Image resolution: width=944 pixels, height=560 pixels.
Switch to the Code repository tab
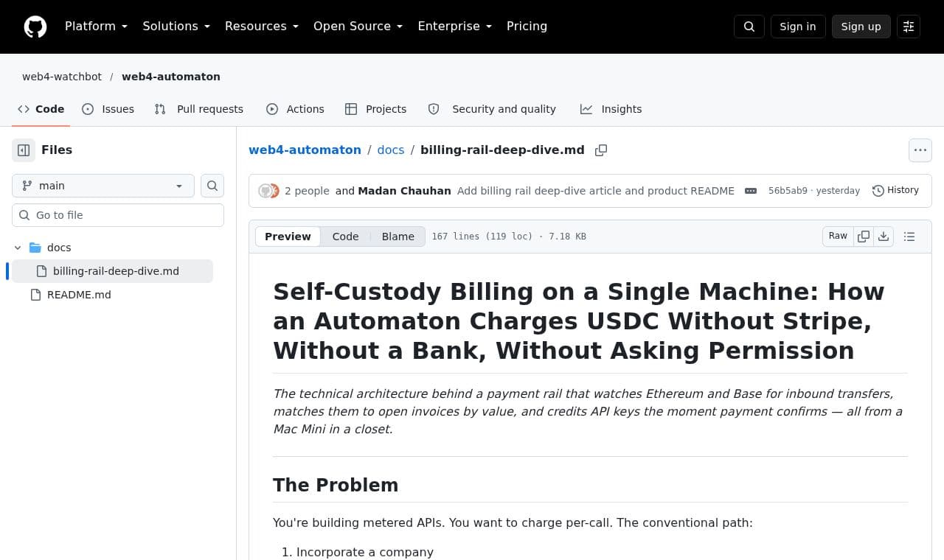pos(41,109)
